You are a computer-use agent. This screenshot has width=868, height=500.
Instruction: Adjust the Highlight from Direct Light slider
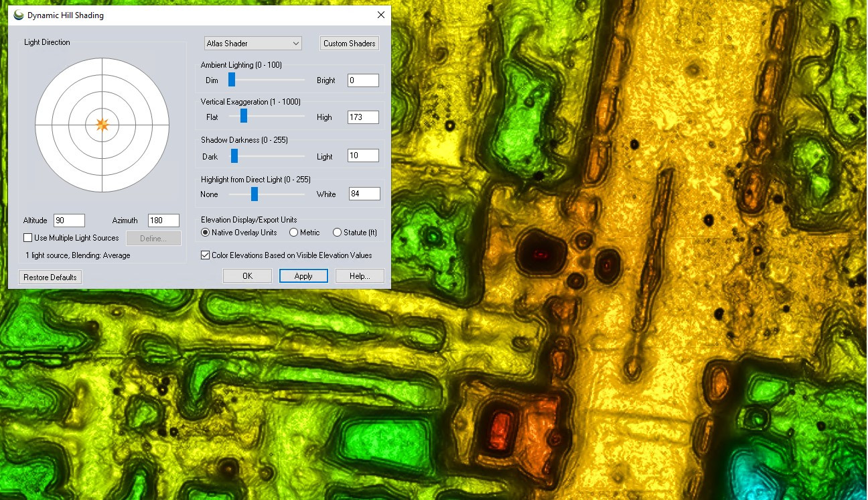255,194
